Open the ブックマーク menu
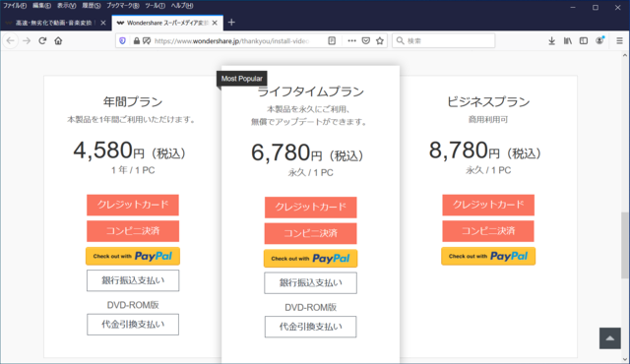 point(122,6)
